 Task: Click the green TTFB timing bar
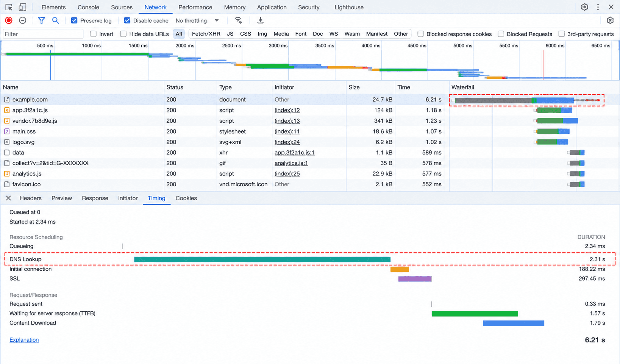click(x=475, y=314)
